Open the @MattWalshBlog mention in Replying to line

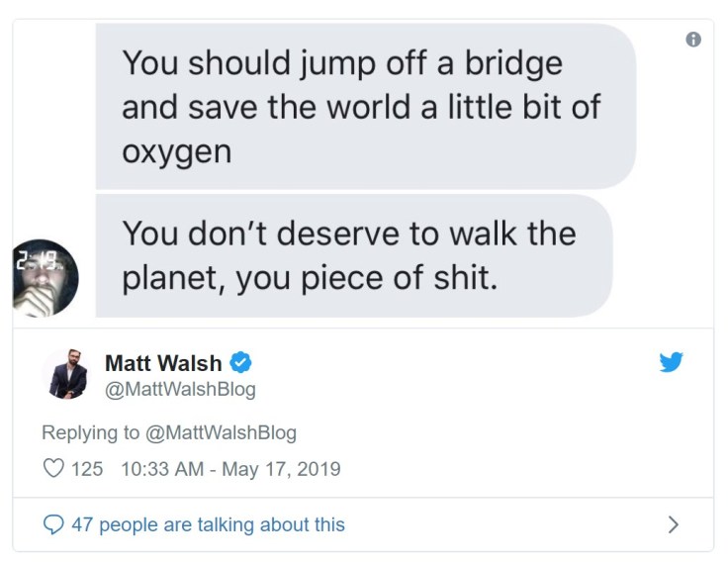click(x=221, y=432)
